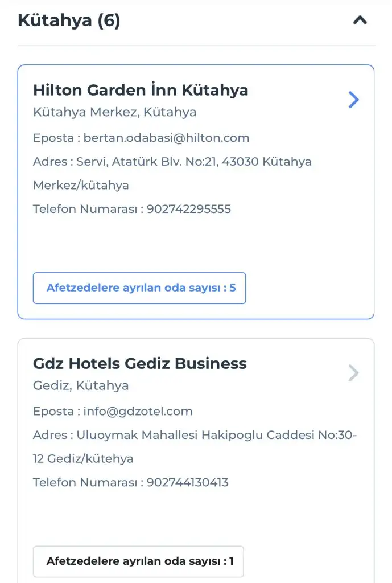The height and width of the screenshot is (583, 392).
Task: Click Gdz Hotels' rooms reserved count button
Action: [x=138, y=561]
